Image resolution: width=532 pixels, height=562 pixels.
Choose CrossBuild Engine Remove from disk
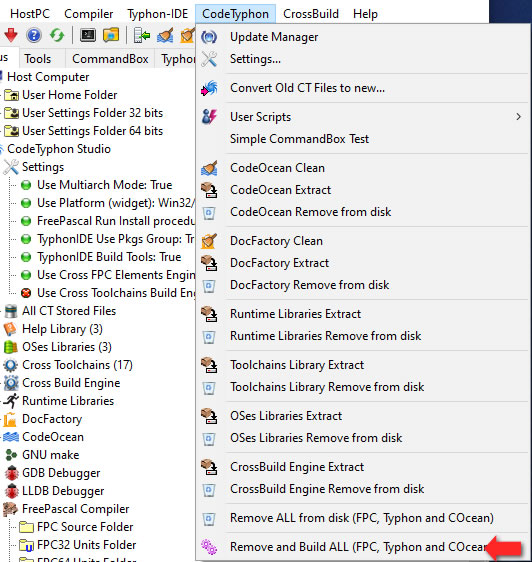coord(362,489)
